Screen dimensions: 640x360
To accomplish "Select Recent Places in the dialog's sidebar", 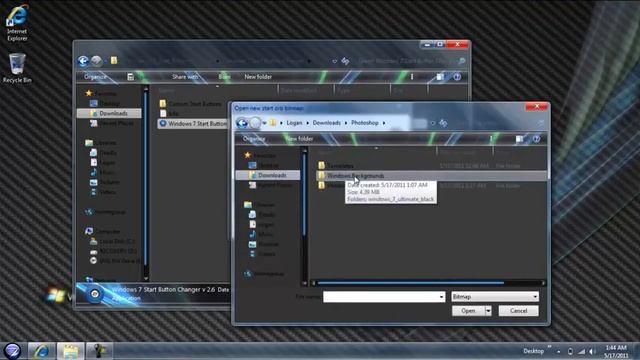I will (270, 185).
